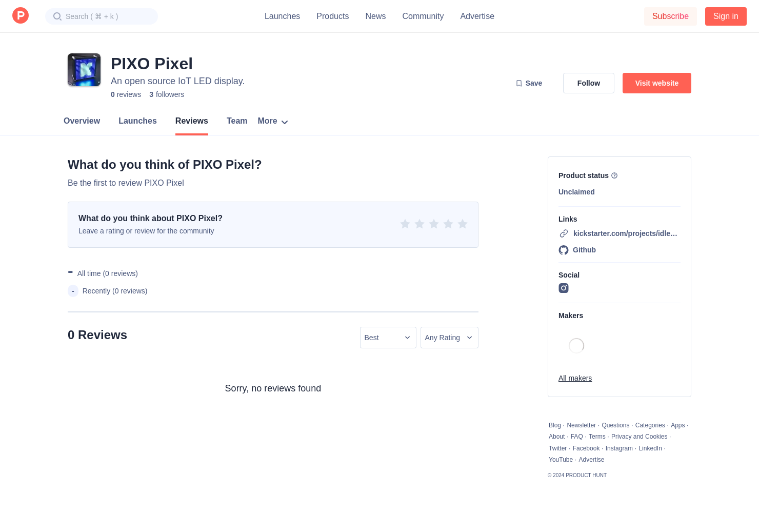Open the Launches tab

137,121
